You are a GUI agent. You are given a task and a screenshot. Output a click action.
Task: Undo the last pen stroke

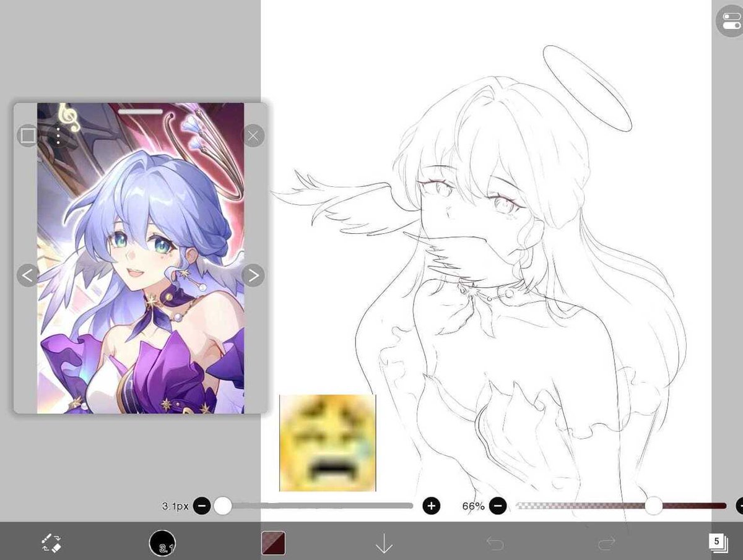click(x=494, y=543)
